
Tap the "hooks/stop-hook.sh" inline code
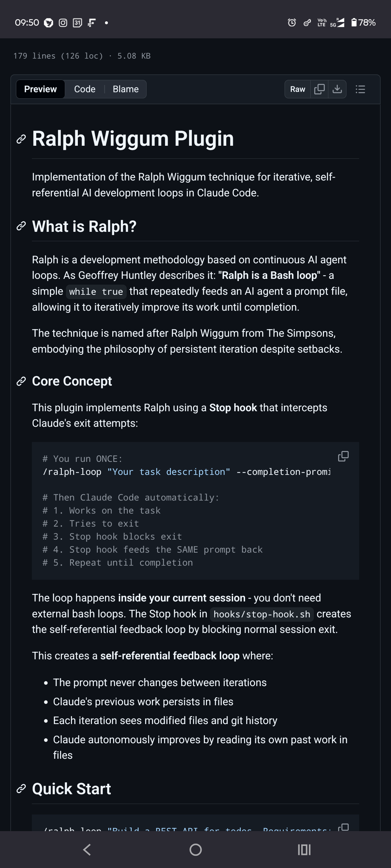click(x=261, y=614)
